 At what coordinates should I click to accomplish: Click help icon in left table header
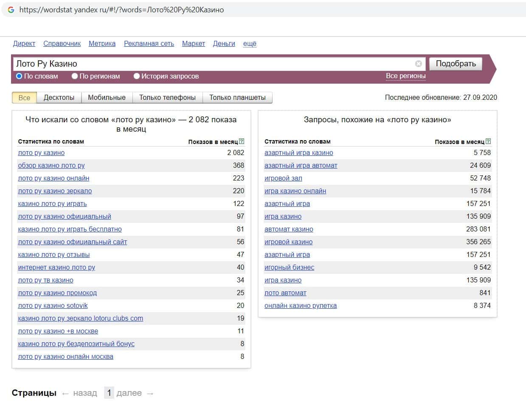point(242,141)
